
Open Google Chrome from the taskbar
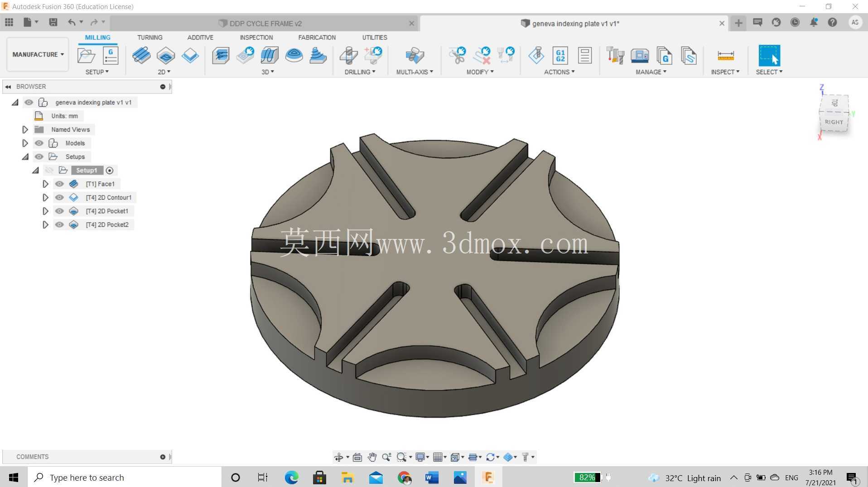404,477
